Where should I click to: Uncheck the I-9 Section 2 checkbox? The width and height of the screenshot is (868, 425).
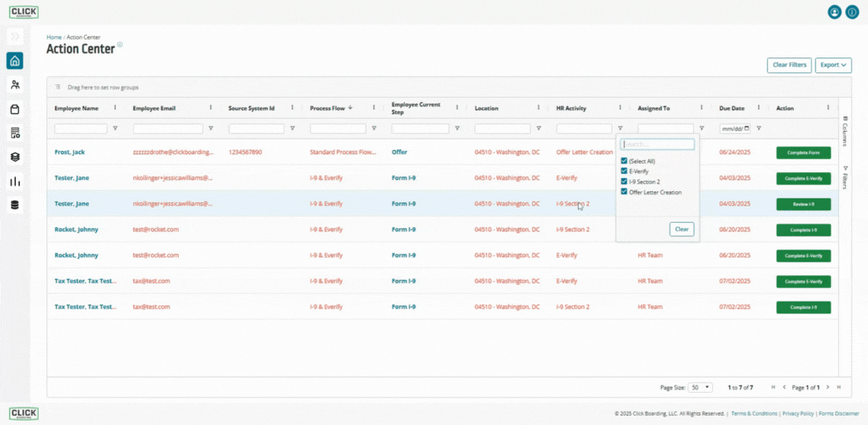pyautogui.click(x=625, y=182)
